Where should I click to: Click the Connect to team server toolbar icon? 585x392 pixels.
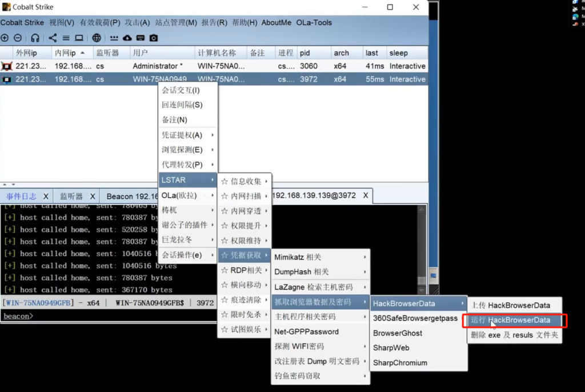point(5,38)
